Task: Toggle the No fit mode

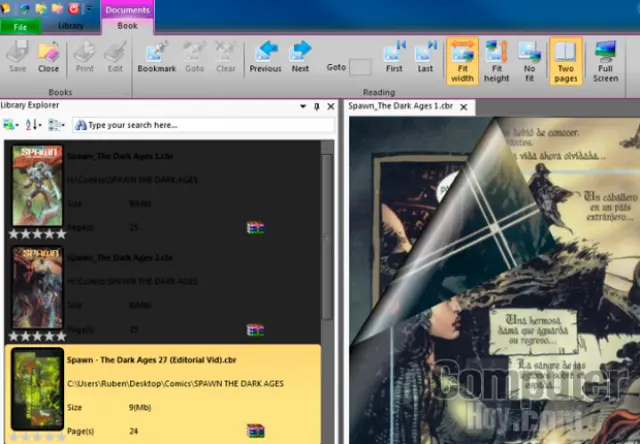Action: (530, 60)
